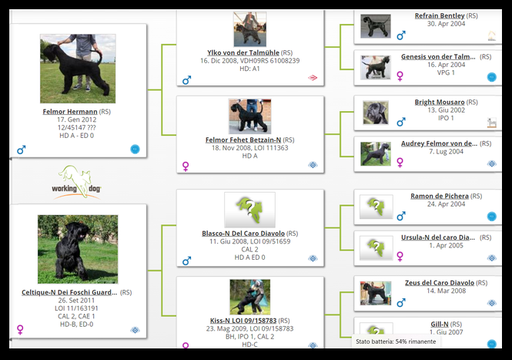Click the text 'HD A - ED 0'
Screen dimensions: 512x360
click(x=77, y=136)
